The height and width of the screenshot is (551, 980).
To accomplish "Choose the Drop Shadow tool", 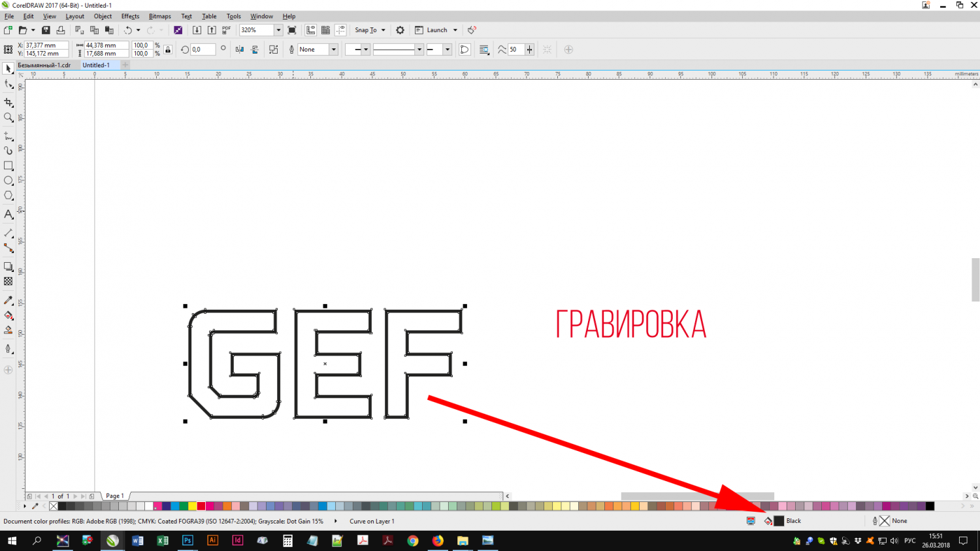I will point(8,267).
